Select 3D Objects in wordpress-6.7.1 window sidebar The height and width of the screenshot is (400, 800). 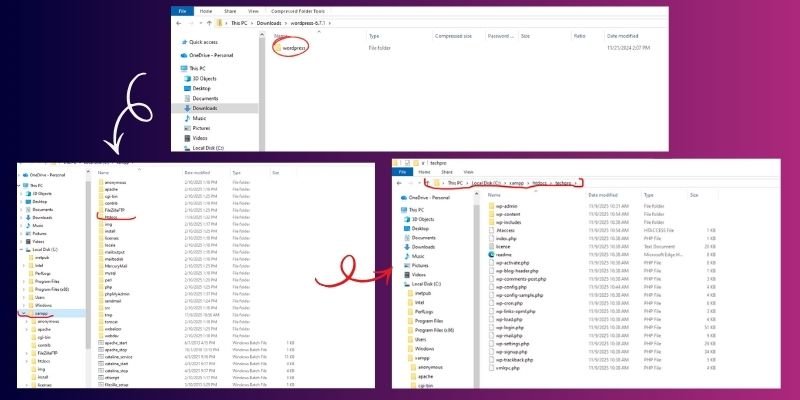tap(201, 79)
